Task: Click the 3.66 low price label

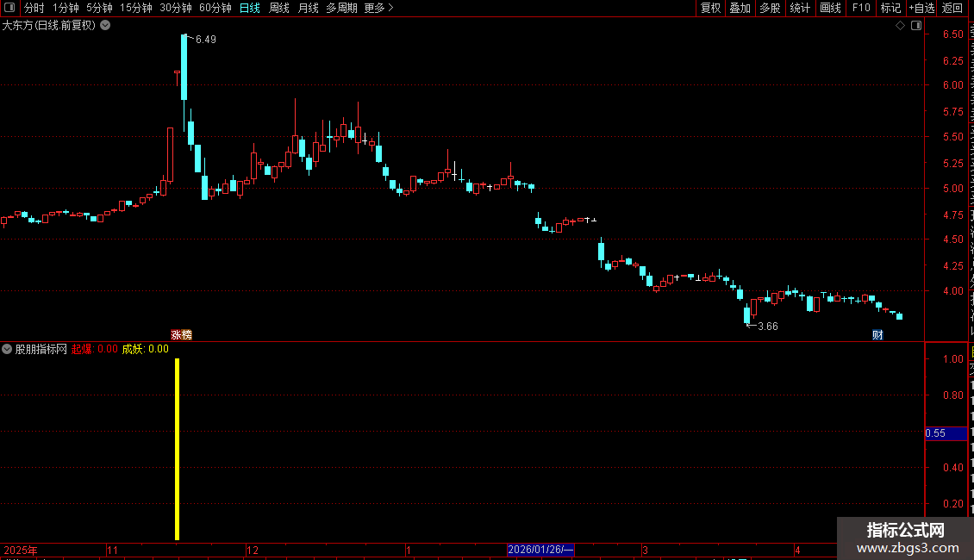Action: point(768,326)
